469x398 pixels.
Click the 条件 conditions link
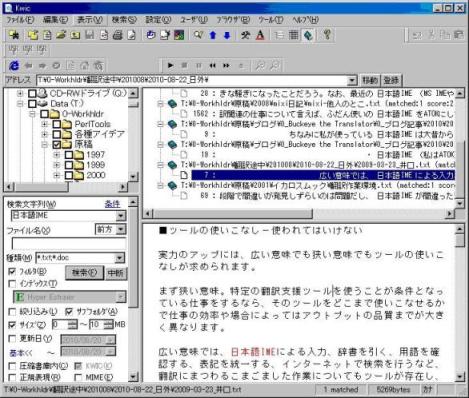pyautogui.click(x=112, y=204)
